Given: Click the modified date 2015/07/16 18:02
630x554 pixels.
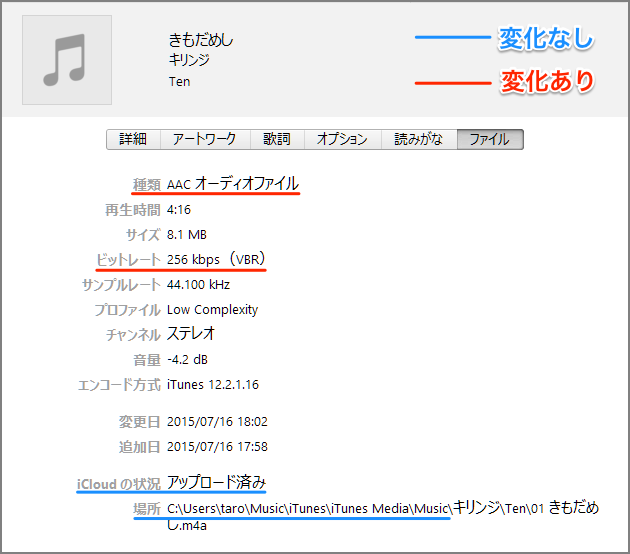Looking at the screenshot, I should [217, 421].
